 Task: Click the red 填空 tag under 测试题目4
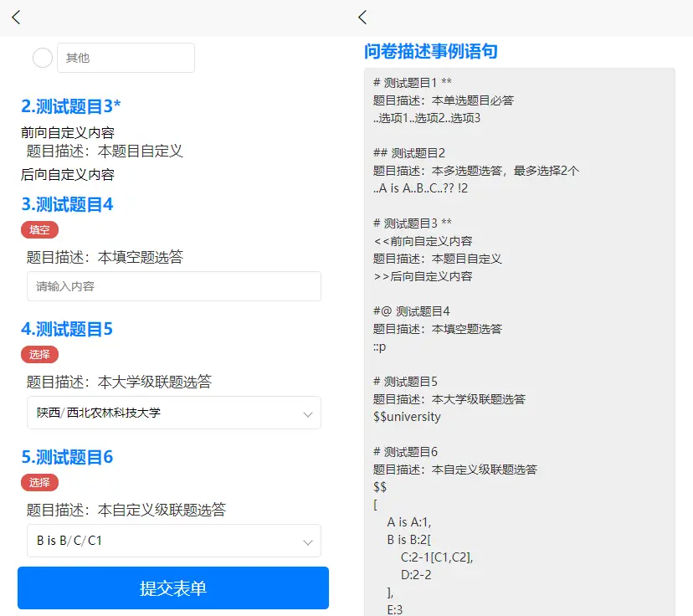coord(39,229)
